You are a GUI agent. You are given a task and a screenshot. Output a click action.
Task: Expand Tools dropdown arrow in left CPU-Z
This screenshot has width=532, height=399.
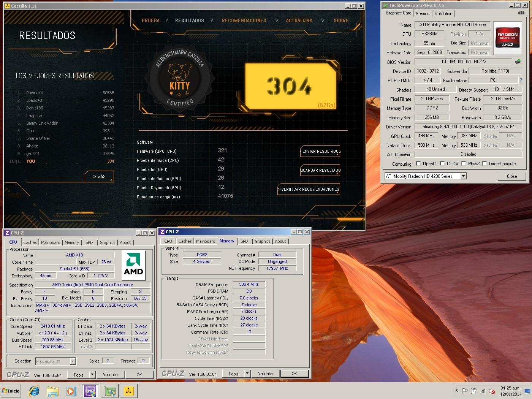[92, 375]
